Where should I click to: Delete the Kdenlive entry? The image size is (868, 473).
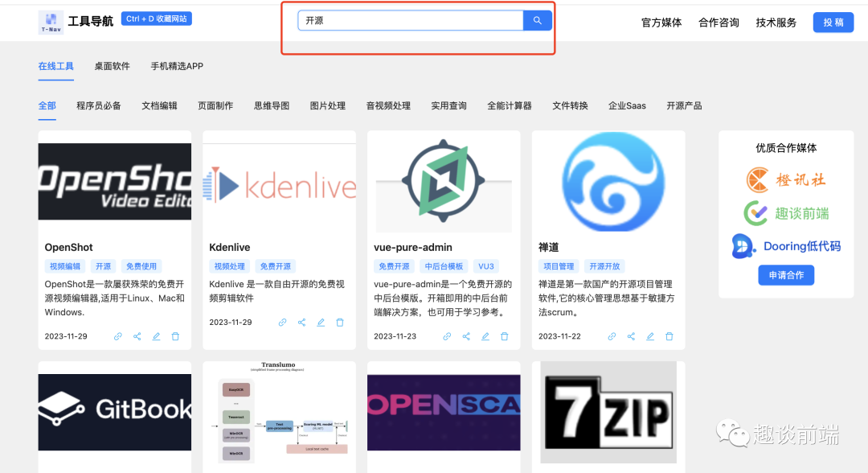point(340,322)
